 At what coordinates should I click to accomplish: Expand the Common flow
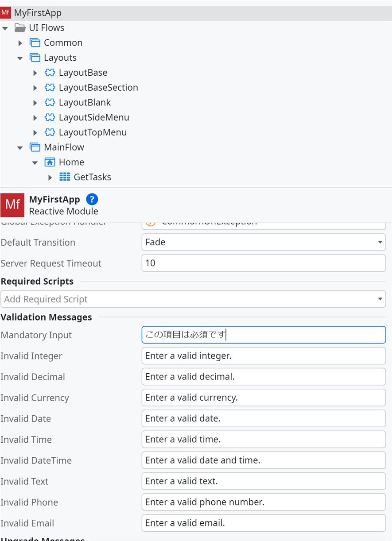[20, 43]
